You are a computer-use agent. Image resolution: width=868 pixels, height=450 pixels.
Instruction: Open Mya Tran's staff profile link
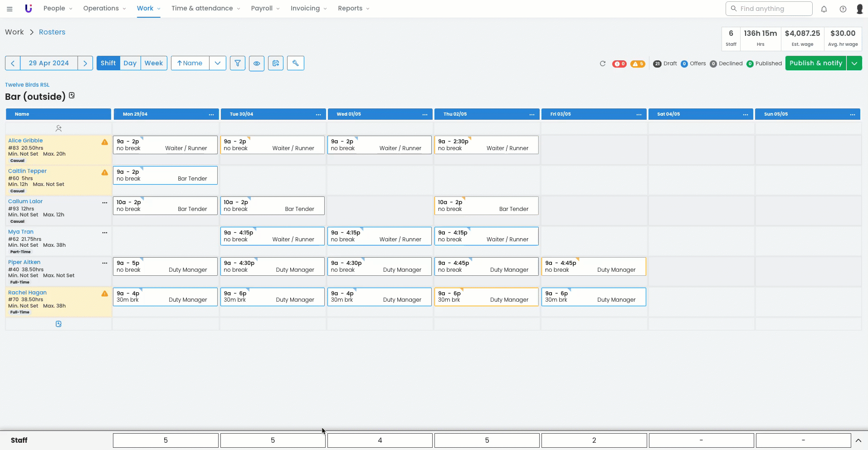tap(21, 232)
